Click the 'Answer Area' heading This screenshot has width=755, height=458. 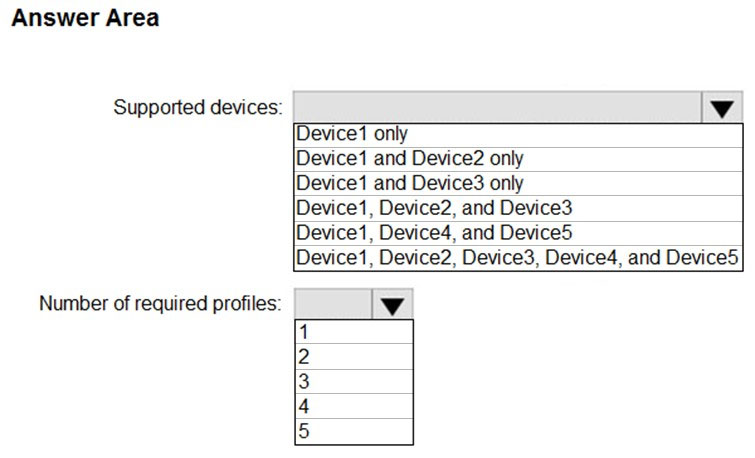[85, 18]
